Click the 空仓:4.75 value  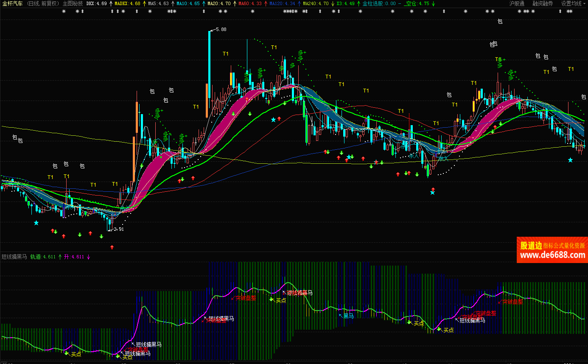point(417,3)
